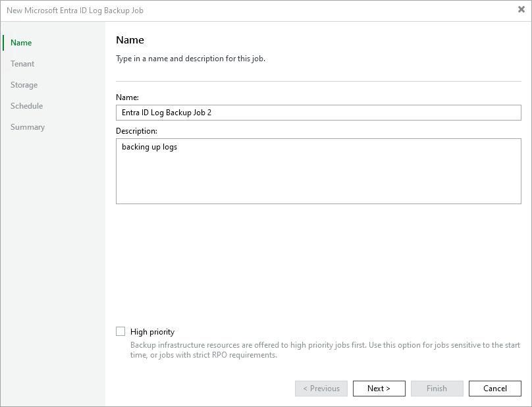This screenshot has height=407, width=532.
Task: Jump to the Summary step
Action: [28, 127]
